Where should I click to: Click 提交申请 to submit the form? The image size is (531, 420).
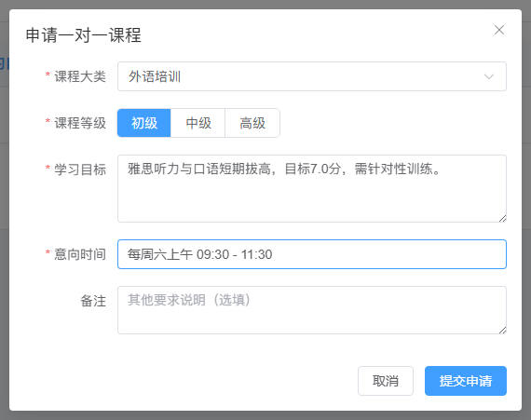point(466,381)
